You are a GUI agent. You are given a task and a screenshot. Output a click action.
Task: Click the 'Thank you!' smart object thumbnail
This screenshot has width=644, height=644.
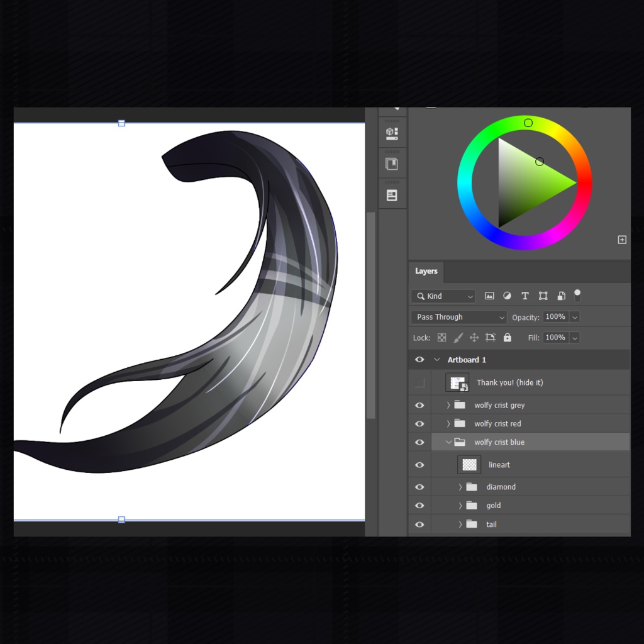tap(457, 382)
